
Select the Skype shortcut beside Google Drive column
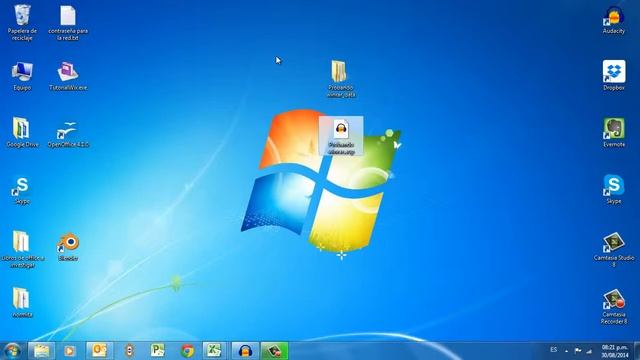(22, 190)
